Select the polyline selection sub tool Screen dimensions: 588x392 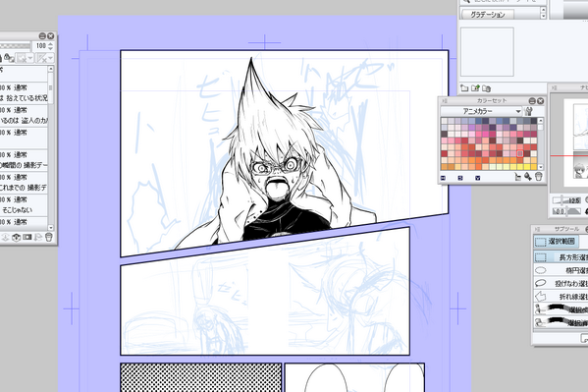561,297
